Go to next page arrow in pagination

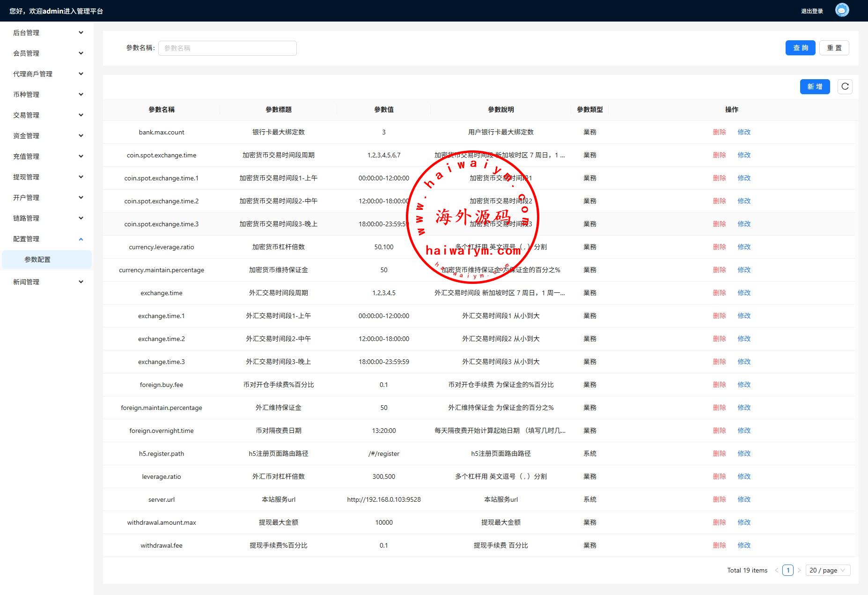799,570
